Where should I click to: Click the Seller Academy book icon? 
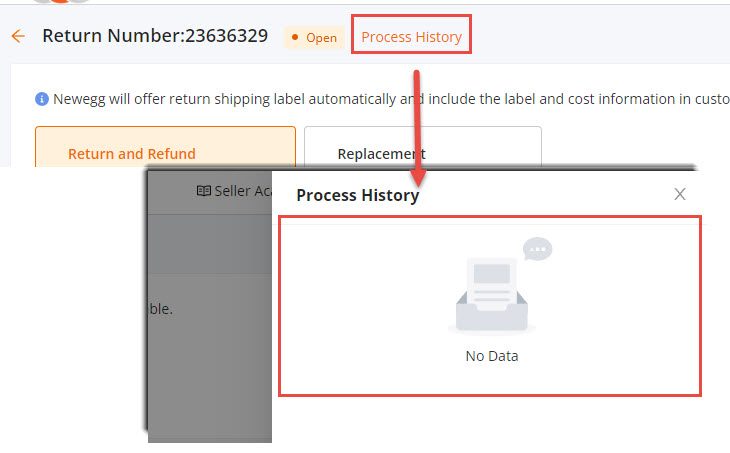coord(203,191)
